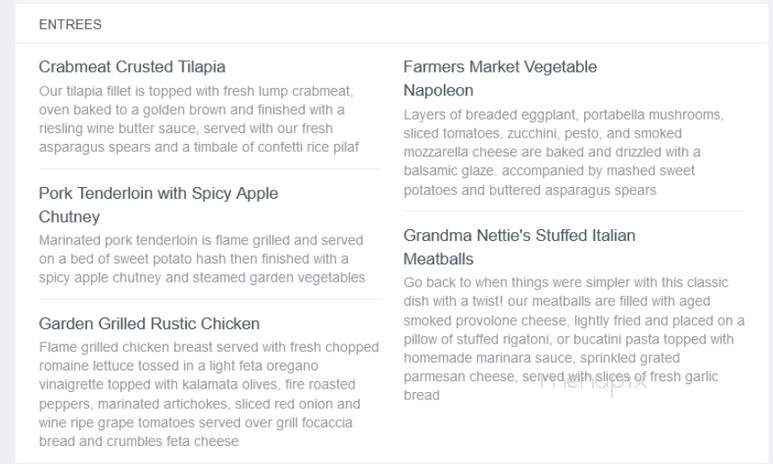Click 'bread and crumbles feta cheese' line
Viewport: 773px width, 464px height.
139,441
